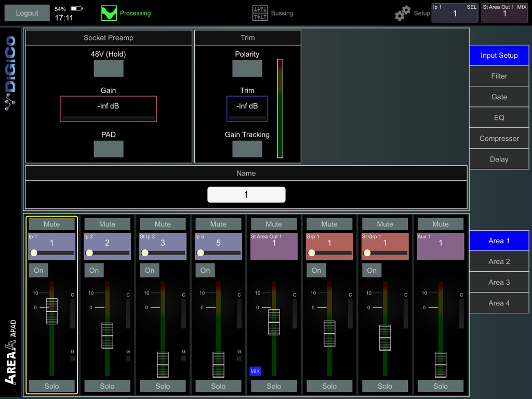Mute the Grp 1 channel
This screenshot has height=399, width=532.
329,223
